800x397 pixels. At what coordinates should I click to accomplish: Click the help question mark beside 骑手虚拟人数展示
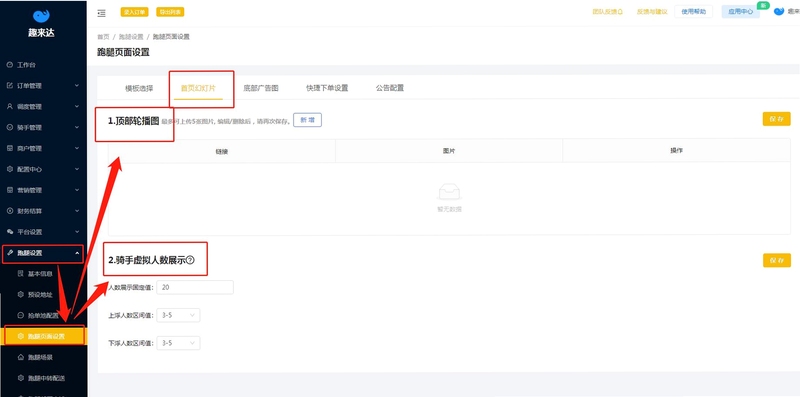(190, 260)
